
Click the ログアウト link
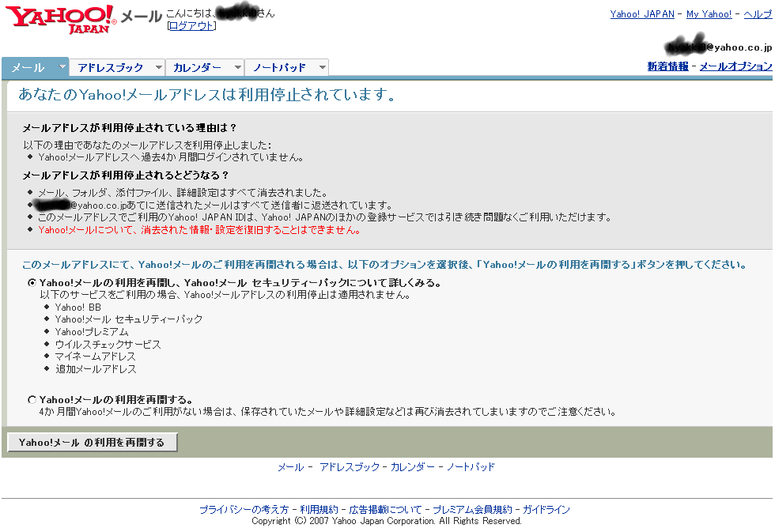(191, 25)
